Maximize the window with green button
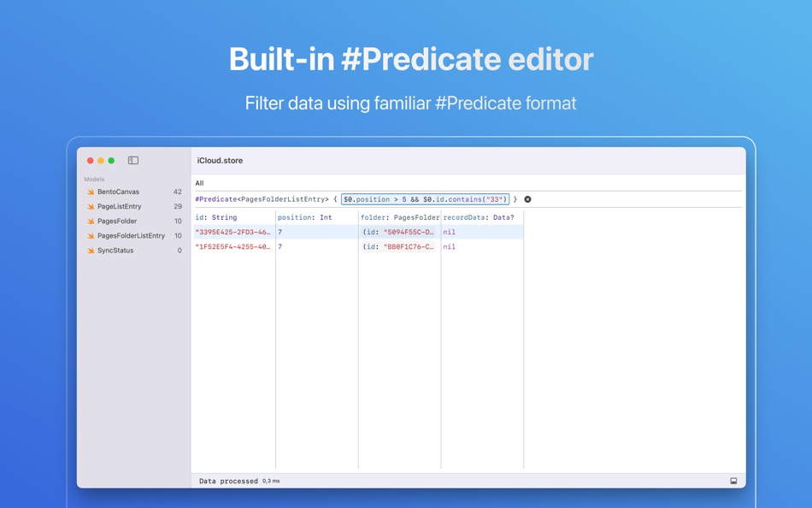The image size is (812, 508). (111, 161)
